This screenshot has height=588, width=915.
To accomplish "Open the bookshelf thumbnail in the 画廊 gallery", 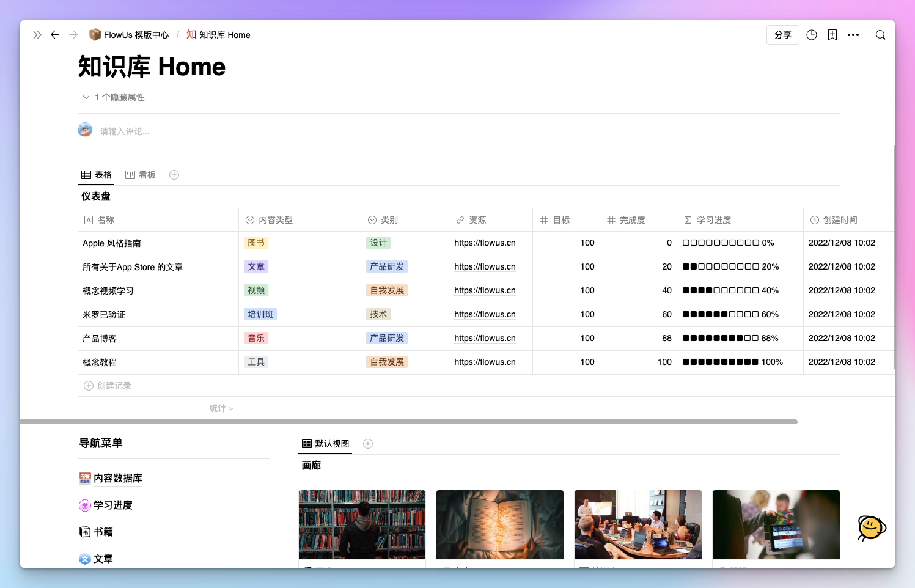I will (362, 524).
